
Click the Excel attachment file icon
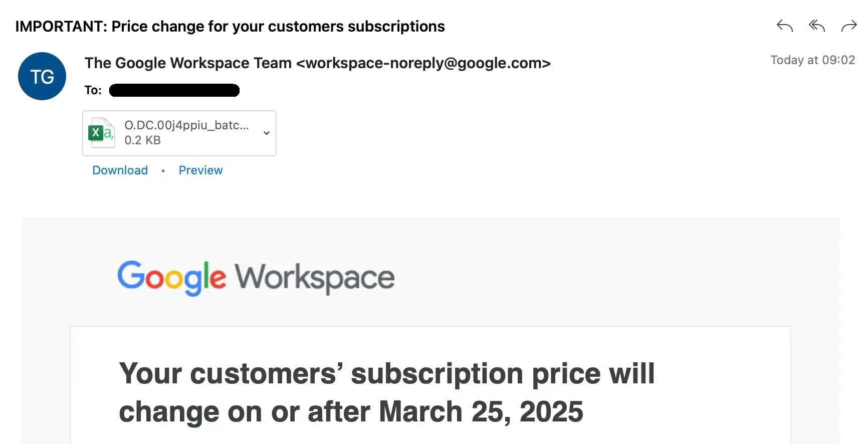101,133
